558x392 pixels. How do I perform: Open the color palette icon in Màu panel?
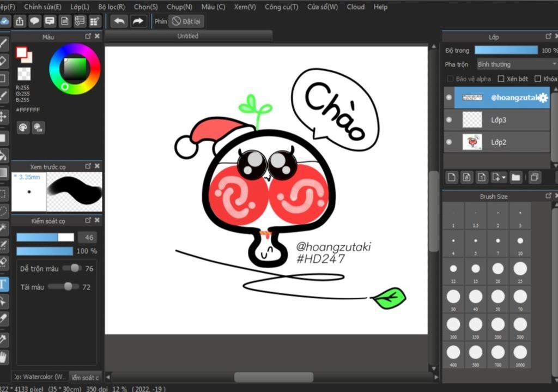click(23, 128)
